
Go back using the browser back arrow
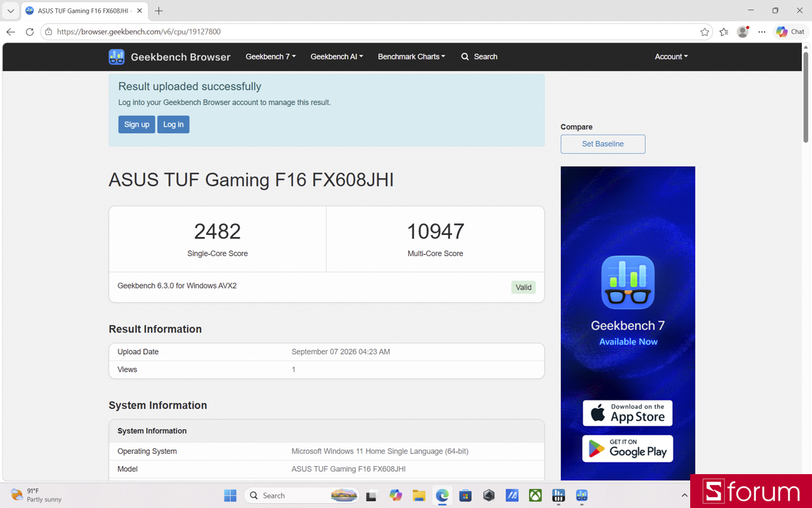pos(11,32)
